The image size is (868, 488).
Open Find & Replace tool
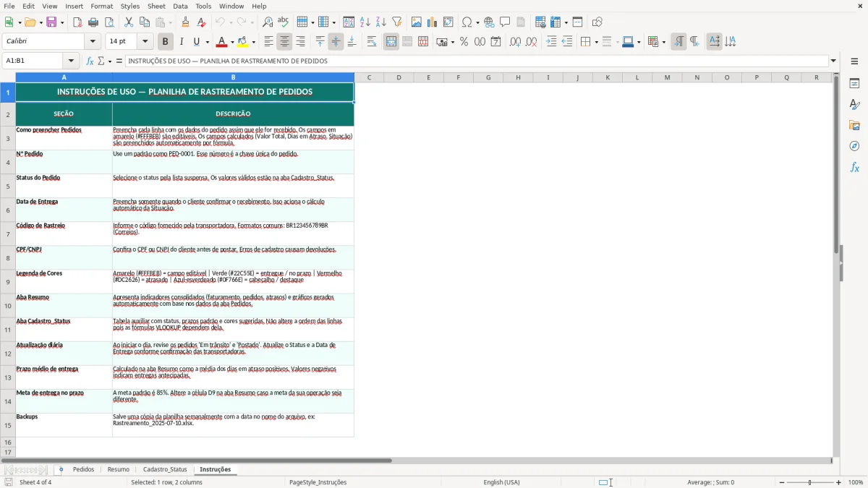[268, 22]
